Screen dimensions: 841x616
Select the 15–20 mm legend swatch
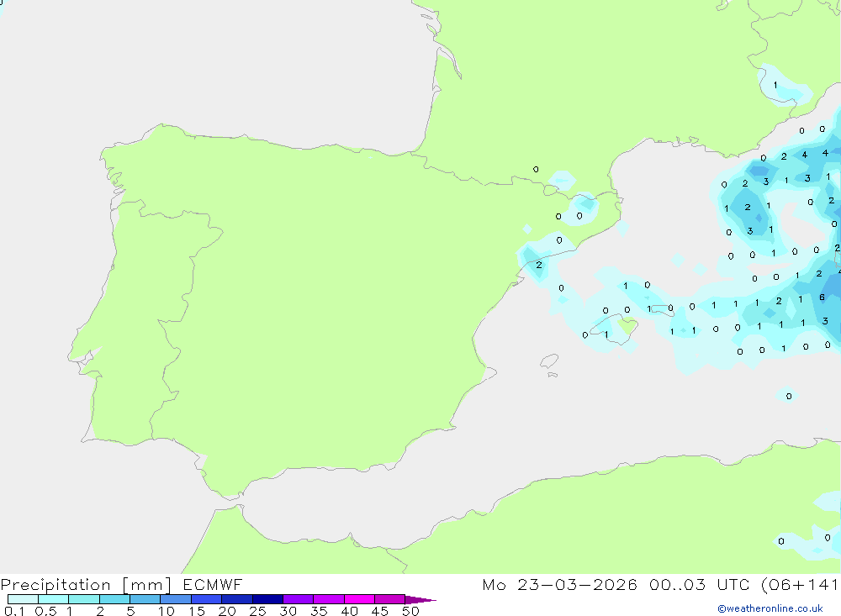point(206,599)
